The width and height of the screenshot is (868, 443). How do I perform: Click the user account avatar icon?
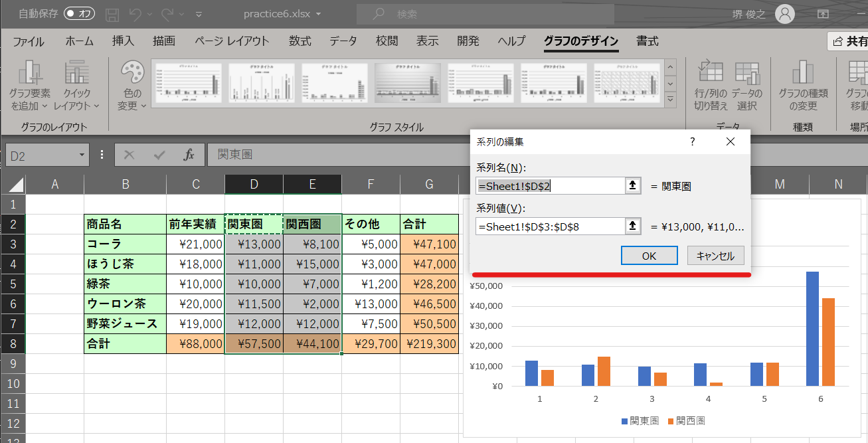(785, 13)
